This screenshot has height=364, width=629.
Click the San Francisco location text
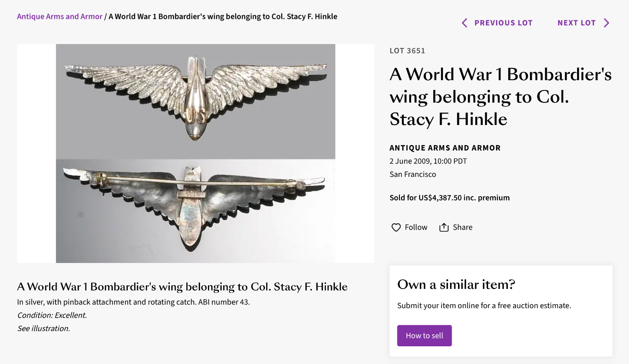(x=412, y=174)
